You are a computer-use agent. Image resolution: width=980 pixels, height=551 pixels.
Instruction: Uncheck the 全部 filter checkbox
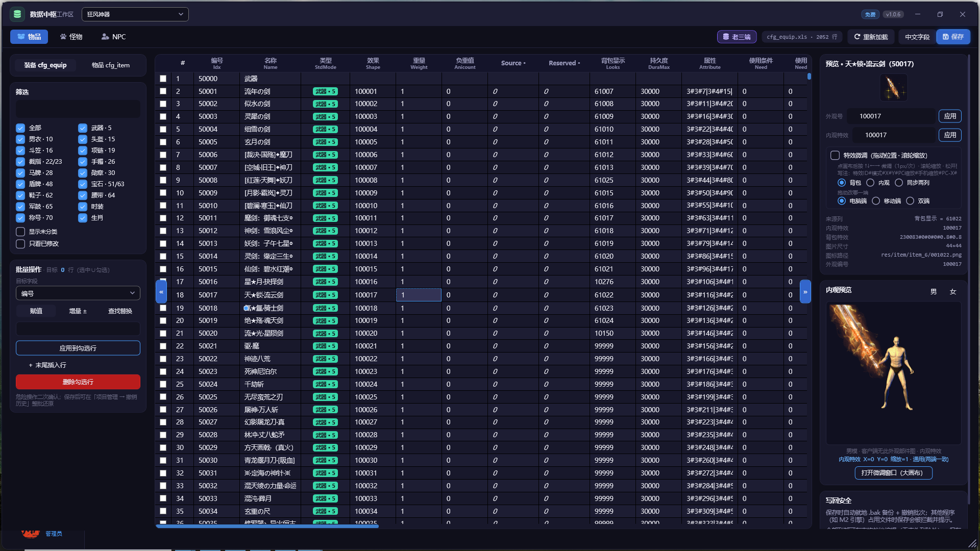click(20, 128)
